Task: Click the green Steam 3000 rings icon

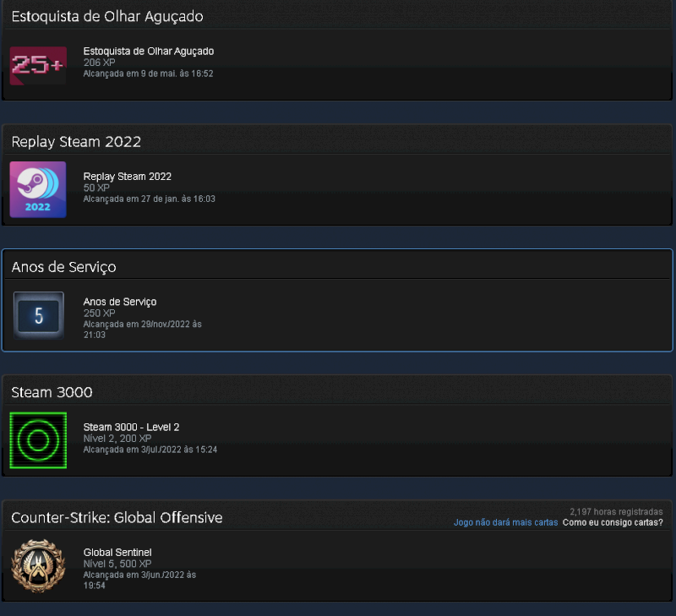Action: coord(38,440)
